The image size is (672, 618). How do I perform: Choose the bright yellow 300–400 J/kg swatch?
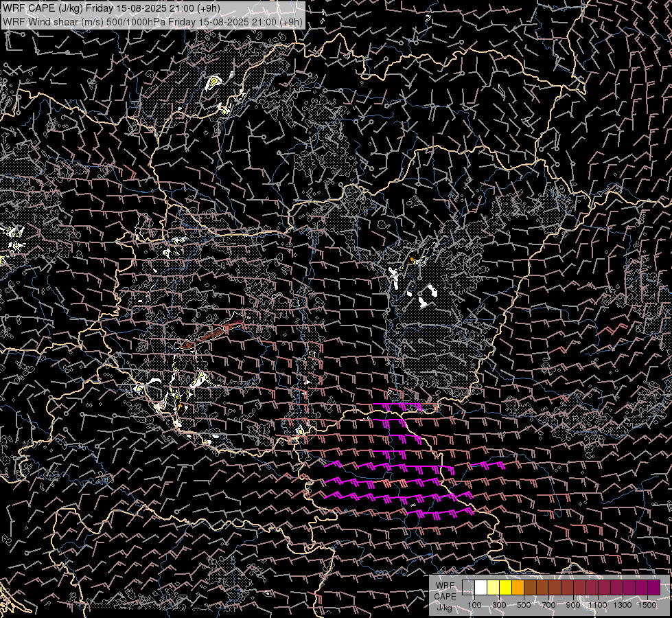[506, 588]
